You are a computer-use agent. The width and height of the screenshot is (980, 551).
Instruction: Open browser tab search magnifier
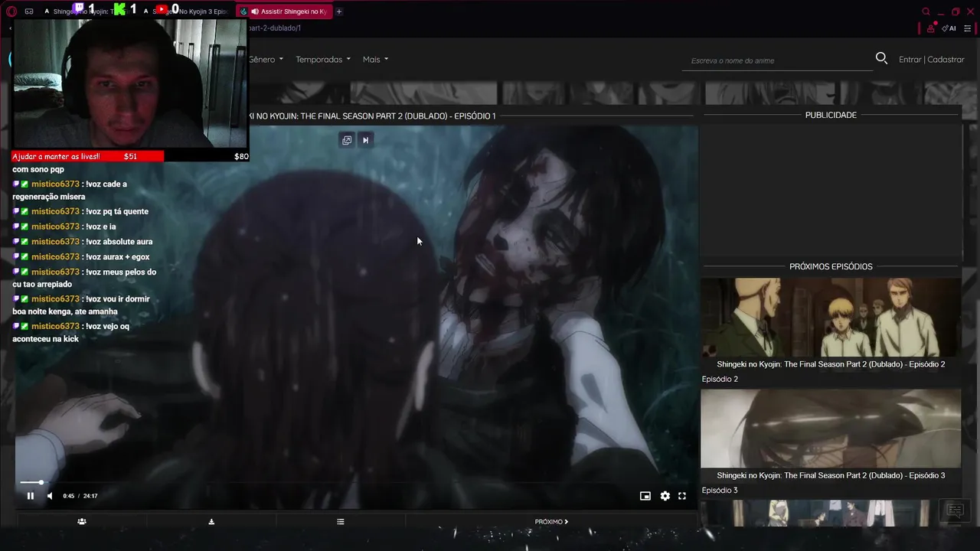(x=926, y=11)
